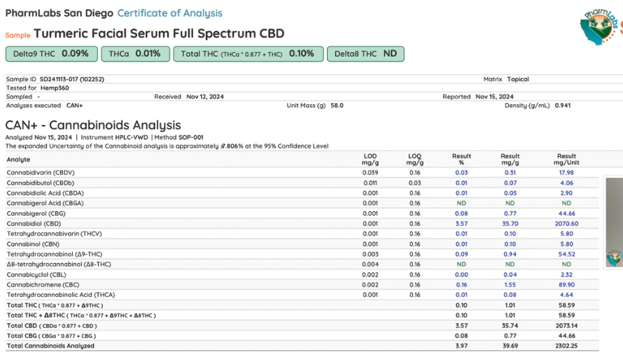This screenshot has width=623, height=364.
Task: Select the Matrix Topical field value
Action: (518, 79)
